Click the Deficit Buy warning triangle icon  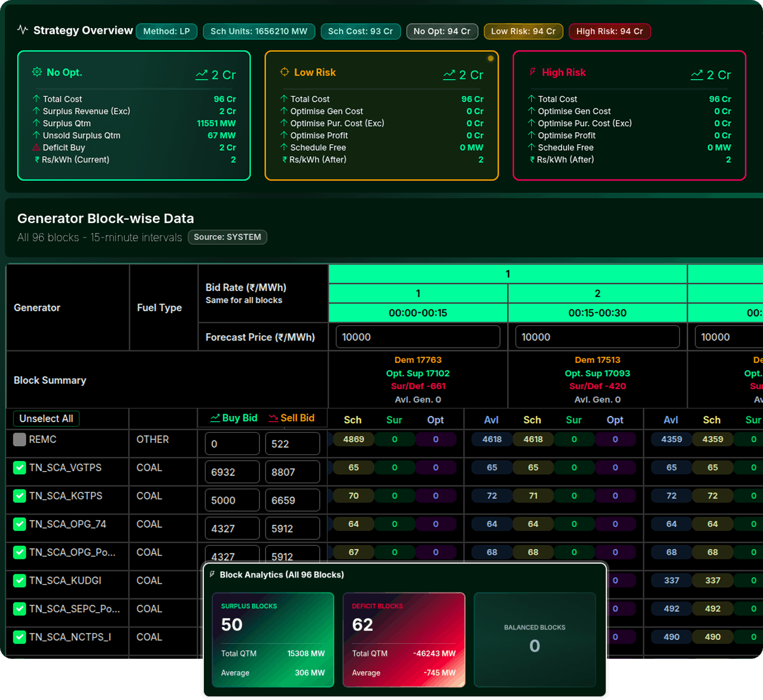36,147
